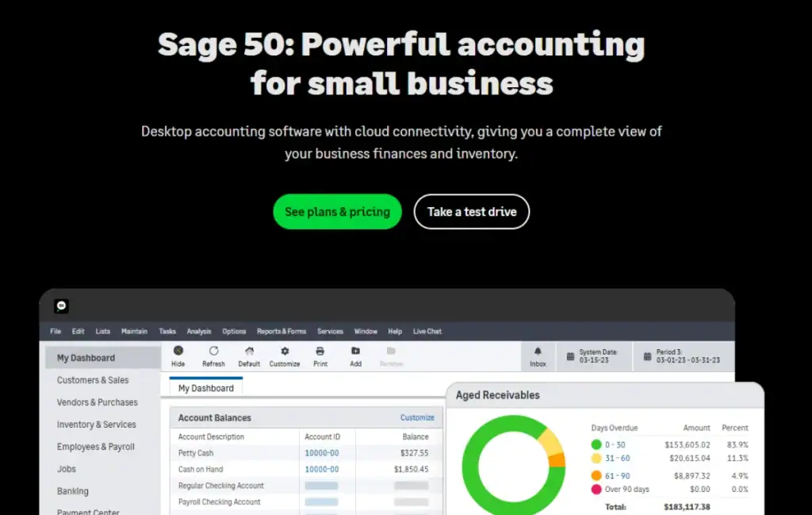
Task: Click the $8,897.32 amount
Action: [x=691, y=475]
